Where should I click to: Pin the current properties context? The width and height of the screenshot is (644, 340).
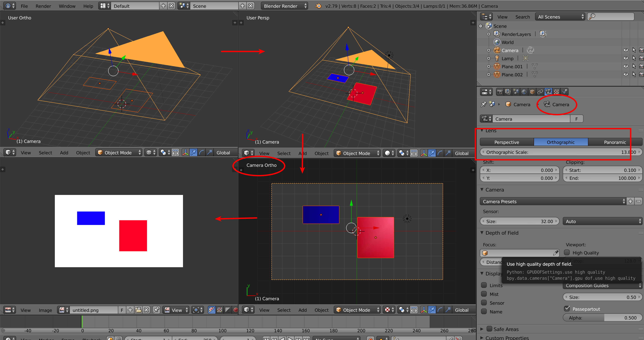tap(484, 104)
